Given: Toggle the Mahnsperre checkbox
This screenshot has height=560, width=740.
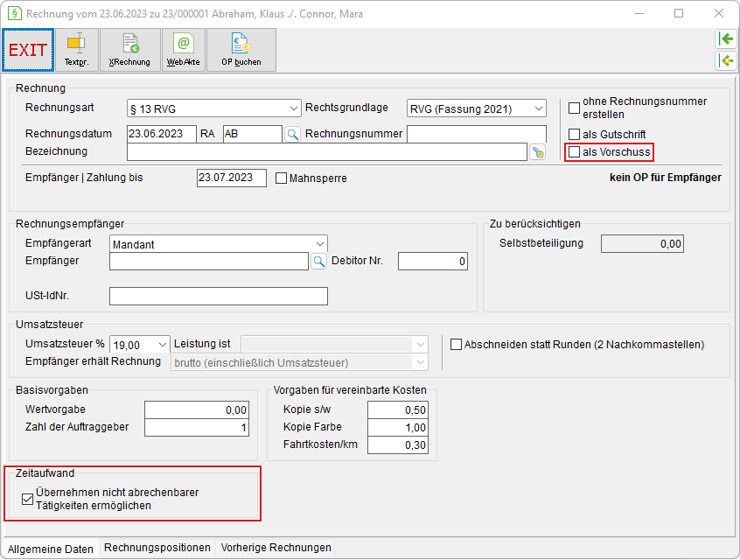Looking at the screenshot, I should point(282,178).
